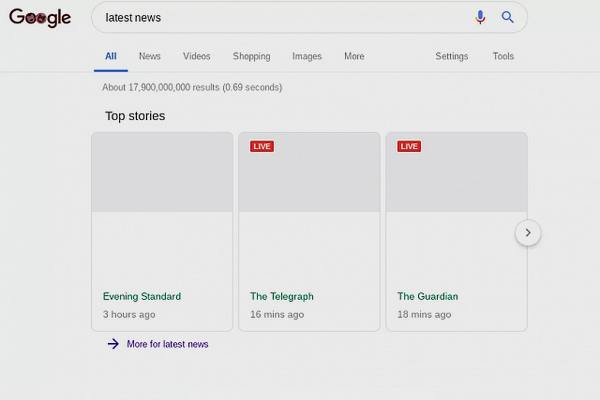This screenshot has width=600, height=400.
Task: Click the Evening Standard source name
Action: point(142,296)
